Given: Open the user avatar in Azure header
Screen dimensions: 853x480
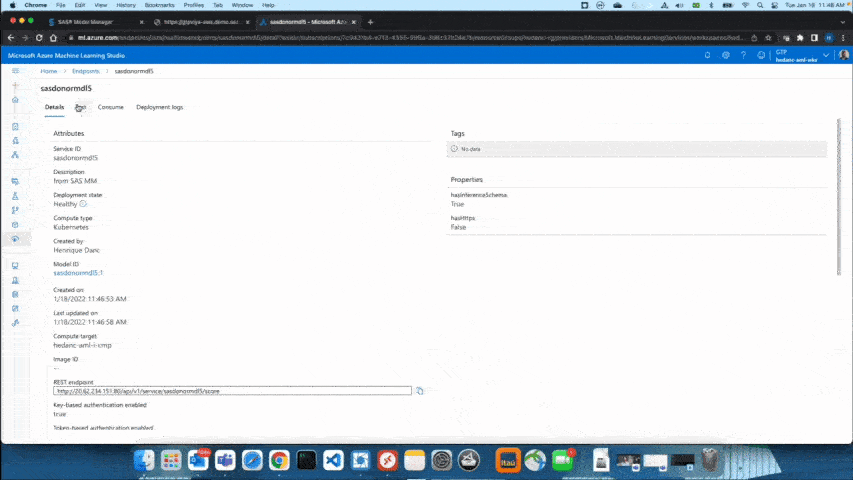Looking at the screenshot, I should tap(844, 55).
